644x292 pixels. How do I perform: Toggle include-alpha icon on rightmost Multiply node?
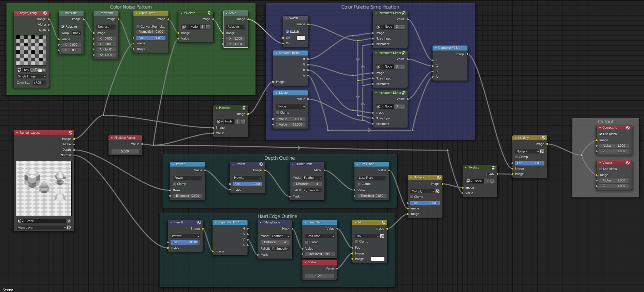(542, 151)
